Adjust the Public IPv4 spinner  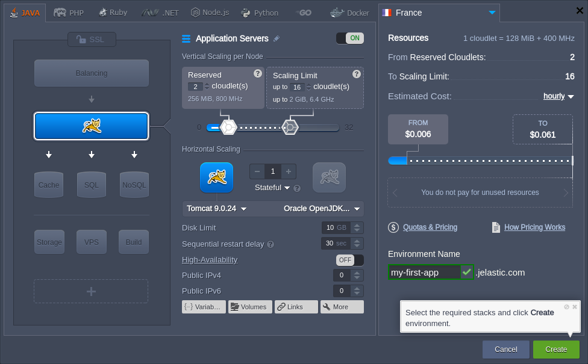tap(357, 275)
